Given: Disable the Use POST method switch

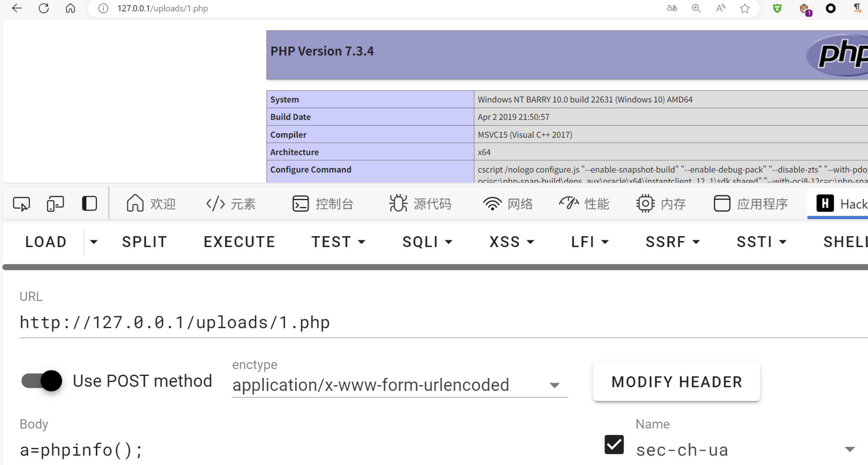Looking at the screenshot, I should [x=42, y=381].
